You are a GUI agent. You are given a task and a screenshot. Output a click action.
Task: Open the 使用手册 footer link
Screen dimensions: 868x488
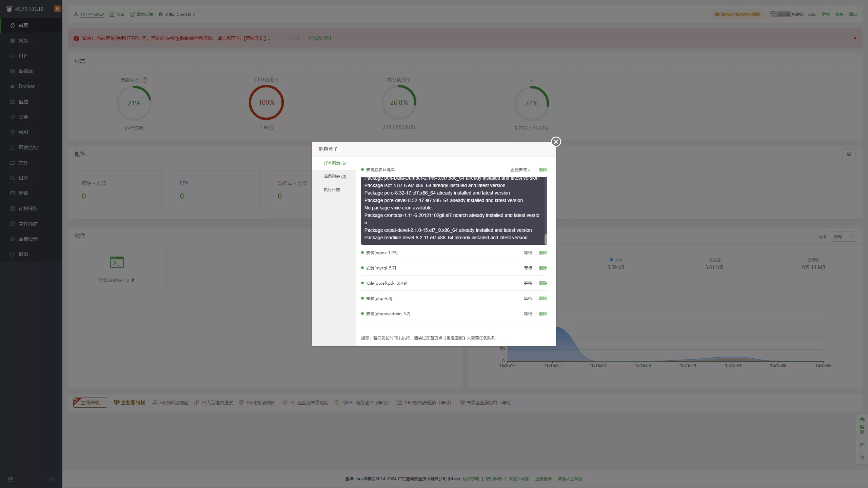pyautogui.click(x=493, y=479)
